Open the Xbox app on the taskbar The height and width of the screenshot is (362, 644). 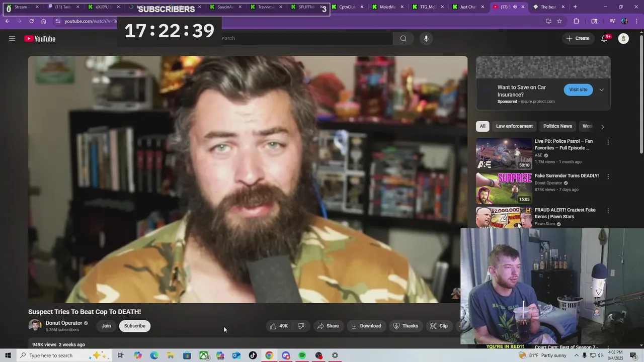pyautogui.click(x=203, y=355)
